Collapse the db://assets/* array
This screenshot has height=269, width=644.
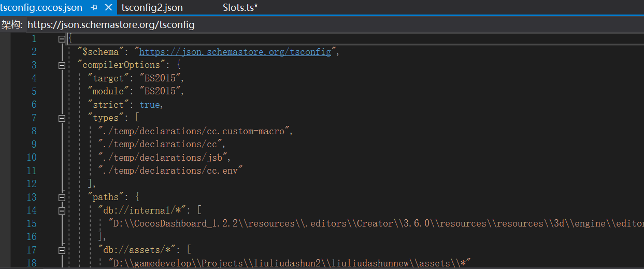click(x=62, y=250)
